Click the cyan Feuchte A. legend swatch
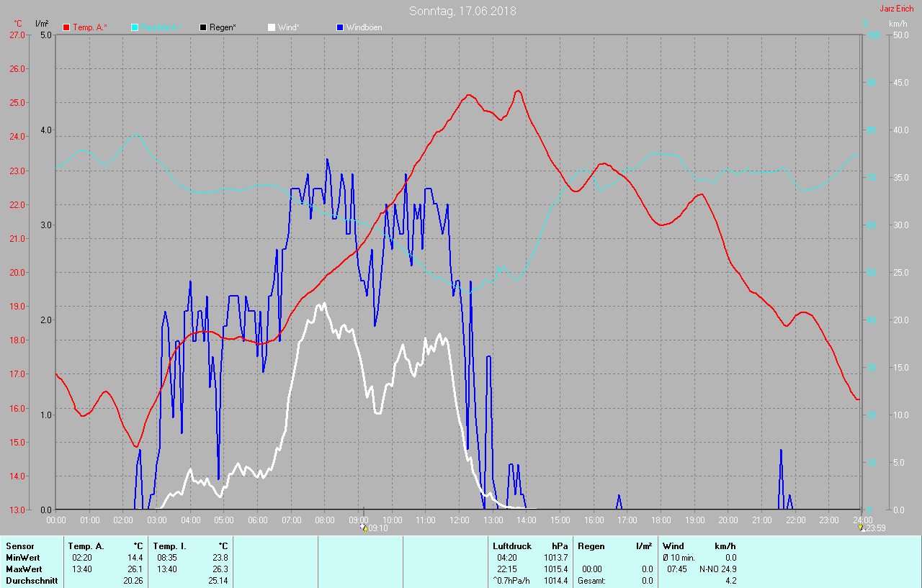 (135, 27)
